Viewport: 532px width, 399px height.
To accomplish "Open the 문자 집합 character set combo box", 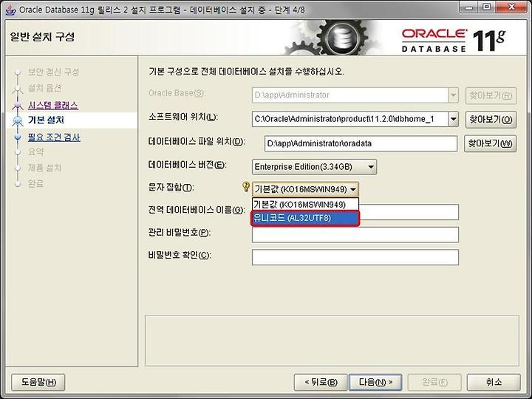I will tap(305, 189).
